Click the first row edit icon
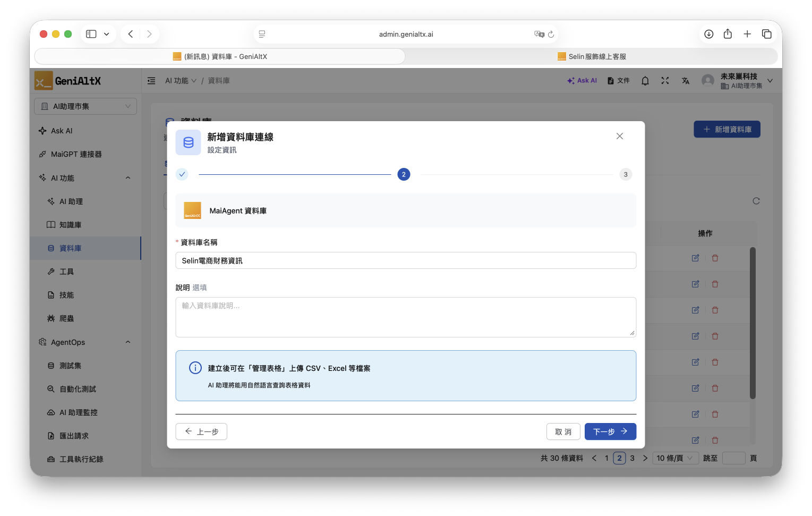 (695, 258)
